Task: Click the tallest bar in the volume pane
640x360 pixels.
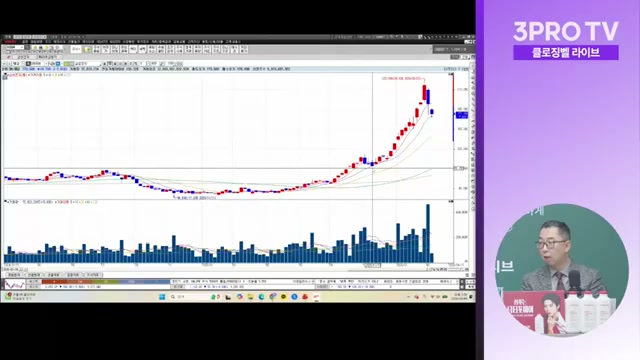Action: tap(428, 233)
